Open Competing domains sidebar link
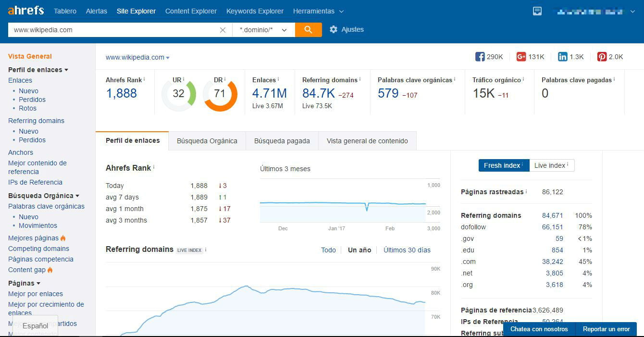 [38, 249]
